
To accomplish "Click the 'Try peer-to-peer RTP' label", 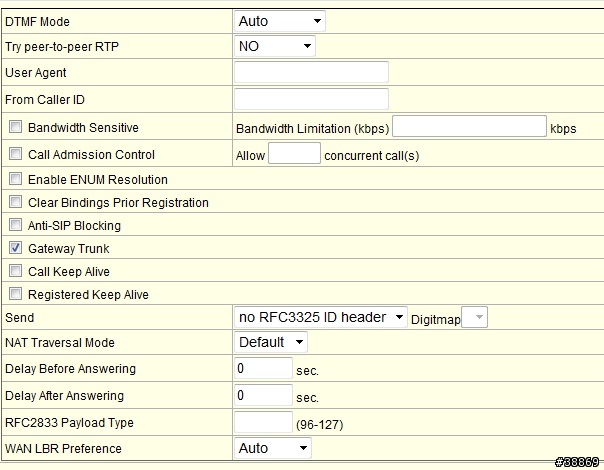I will [x=62, y=47].
